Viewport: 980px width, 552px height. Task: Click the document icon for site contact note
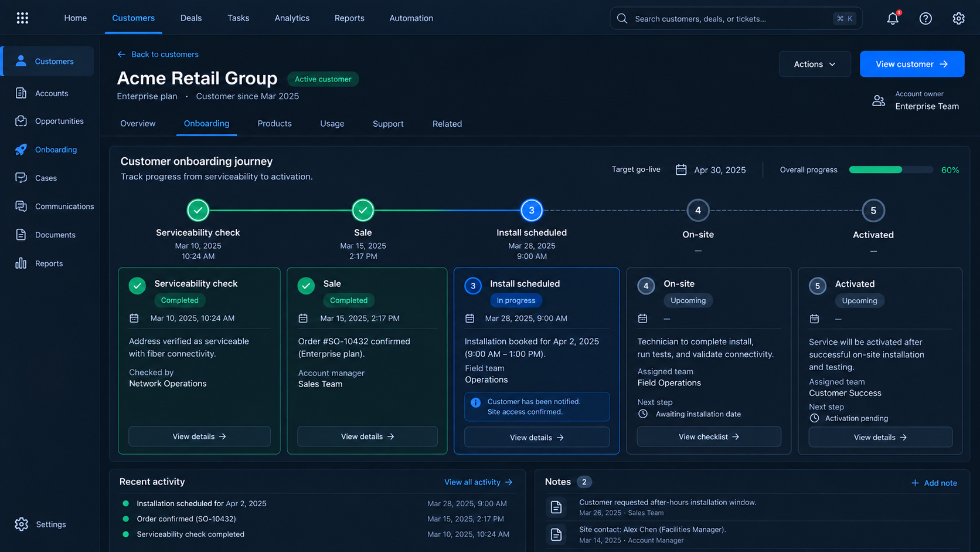point(556,534)
